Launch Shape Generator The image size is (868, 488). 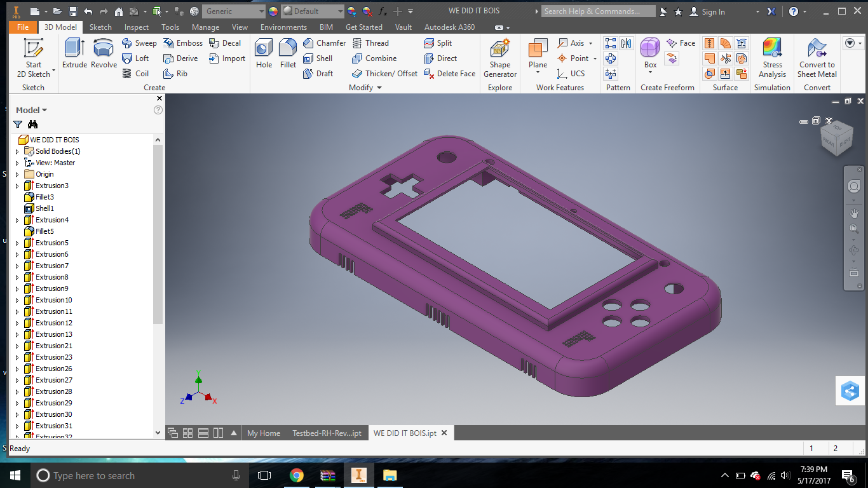500,58
